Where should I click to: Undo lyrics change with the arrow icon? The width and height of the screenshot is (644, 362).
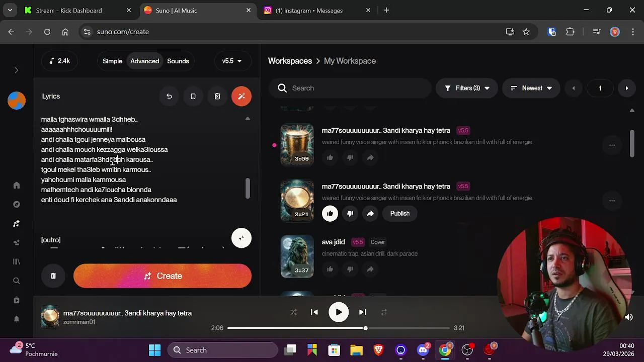pyautogui.click(x=169, y=96)
